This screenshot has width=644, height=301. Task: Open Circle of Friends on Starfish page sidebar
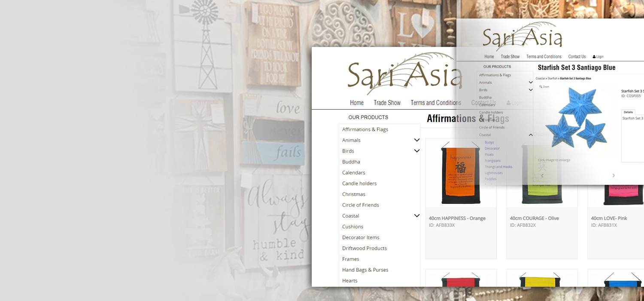(492, 127)
